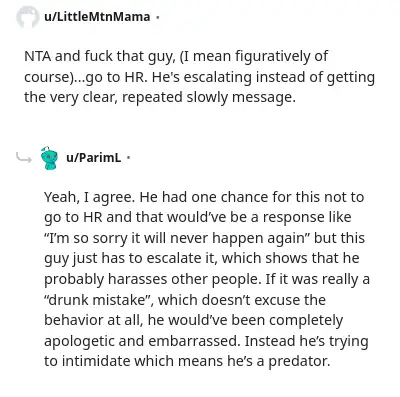Click "behavior at all" in the reply
Screen dimensions: 400x397
pyautogui.click(x=93, y=320)
